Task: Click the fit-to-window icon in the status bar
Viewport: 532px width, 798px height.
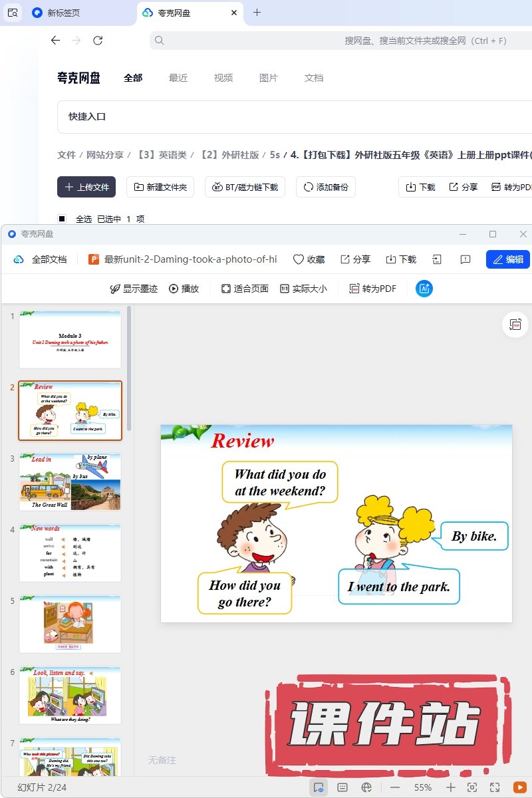Action: pos(472,787)
